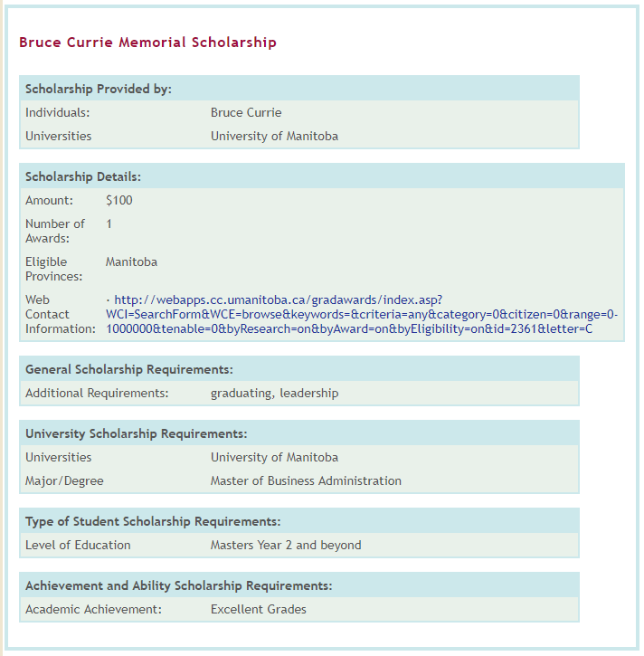Select the 'Masters Year 2 and beyond' value

click(286, 546)
